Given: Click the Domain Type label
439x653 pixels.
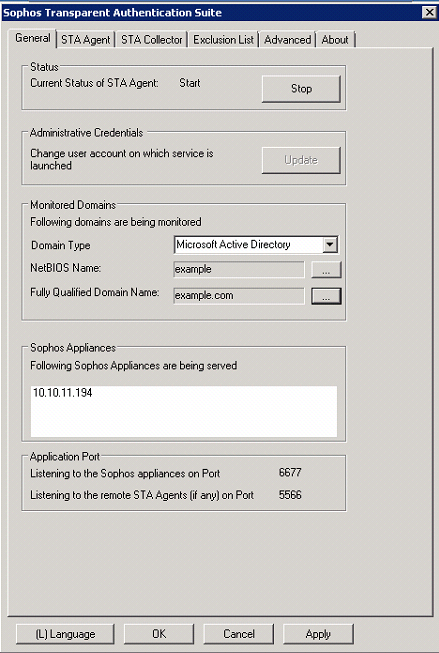Looking at the screenshot, I should coord(60,245).
